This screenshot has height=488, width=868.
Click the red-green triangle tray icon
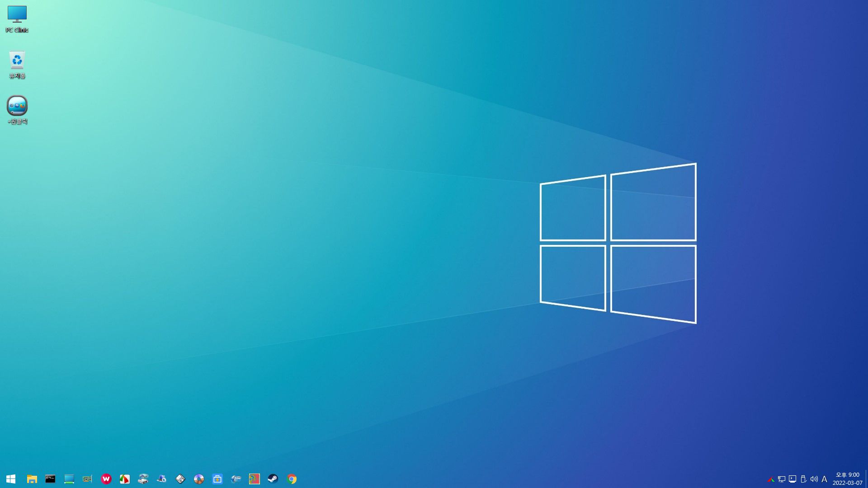(x=771, y=479)
